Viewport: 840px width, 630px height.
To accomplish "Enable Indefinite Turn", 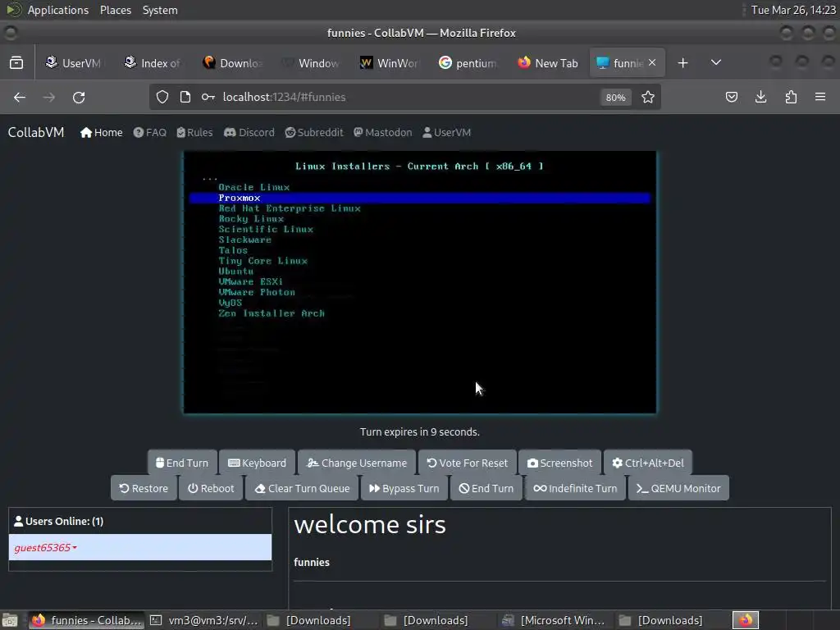I will (x=575, y=488).
